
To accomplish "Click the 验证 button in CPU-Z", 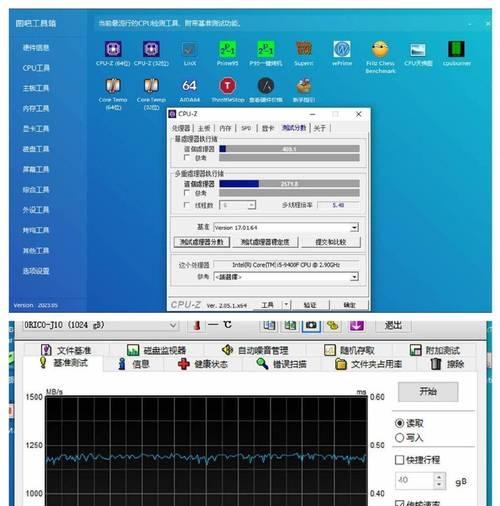I will coord(310,305).
